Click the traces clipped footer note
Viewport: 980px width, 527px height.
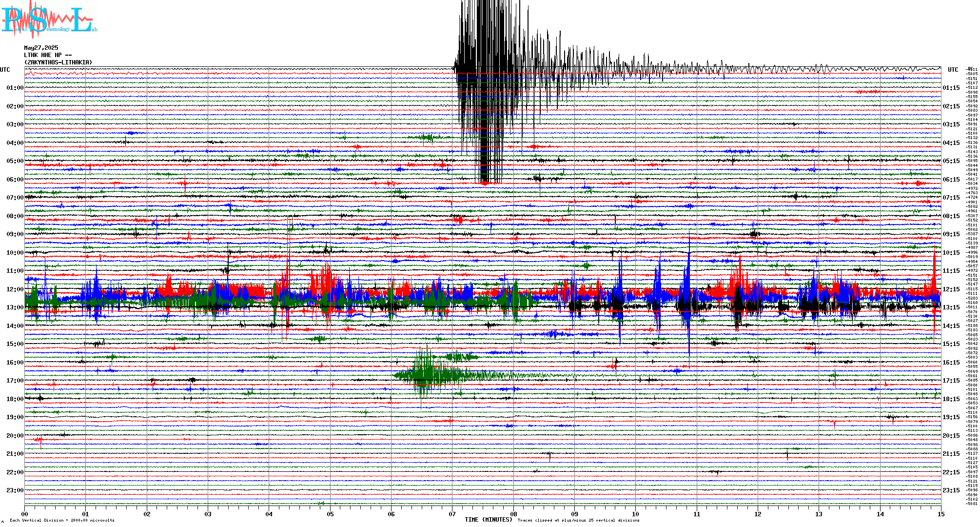[x=578, y=520]
